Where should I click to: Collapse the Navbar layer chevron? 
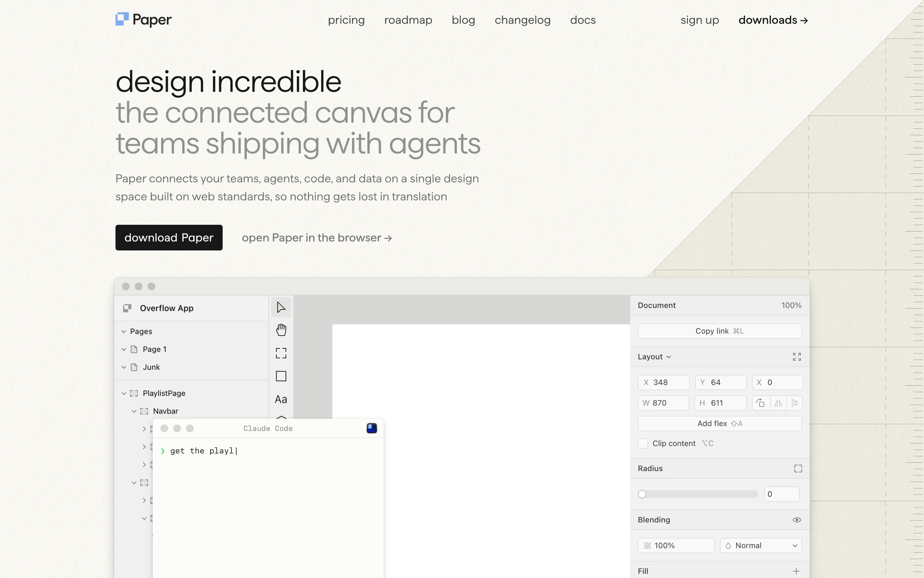[134, 411]
